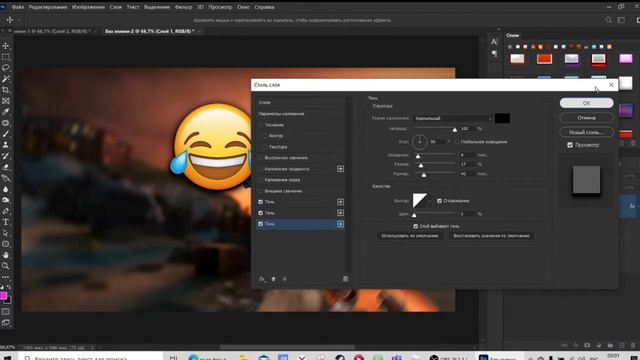This screenshot has width=640, height=360.
Task: Select the Path Selection tool
Action: click(6, 233)
